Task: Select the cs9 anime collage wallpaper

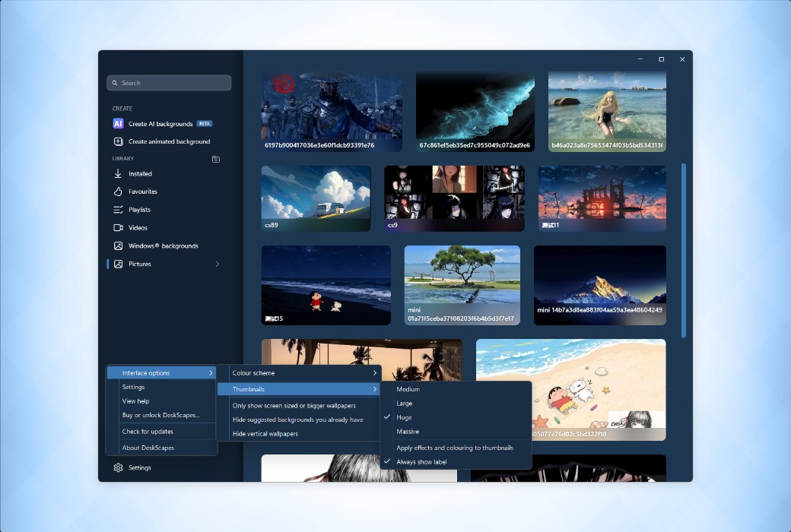Action: [455, 198]
